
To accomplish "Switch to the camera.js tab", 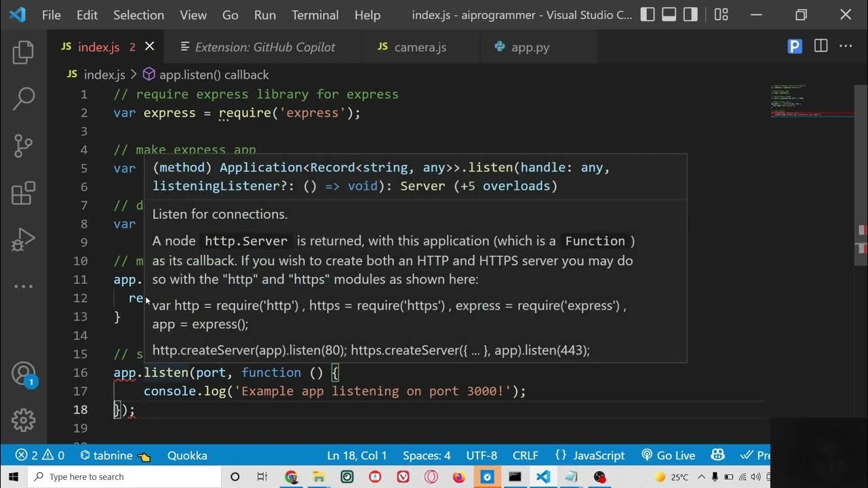I will click(x=420, y=47).
